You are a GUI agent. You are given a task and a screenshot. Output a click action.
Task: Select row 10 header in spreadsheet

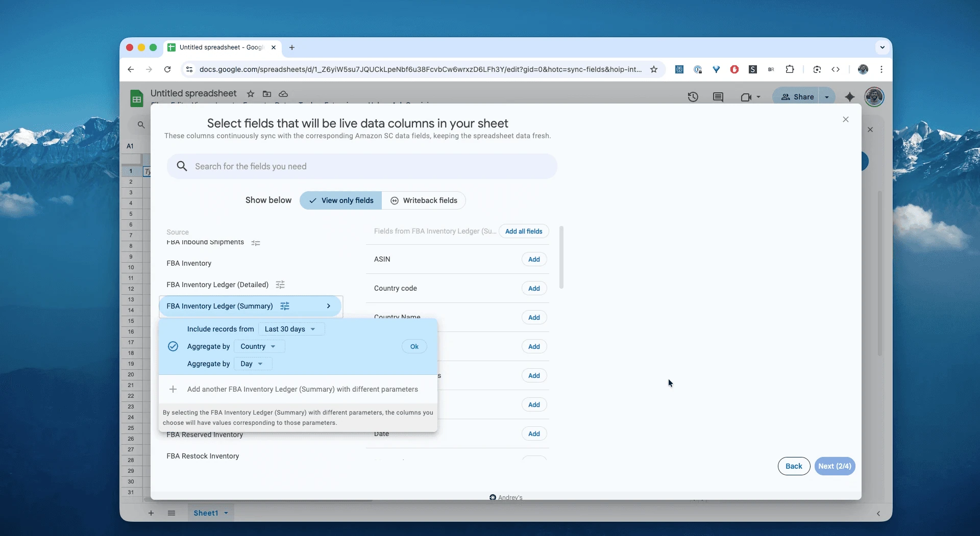(131, 267)
